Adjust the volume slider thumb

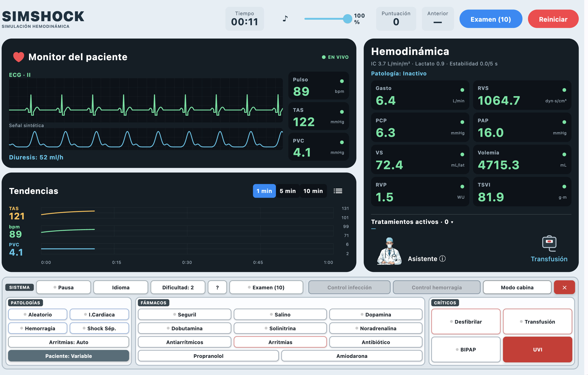click(x=347, y=19)
